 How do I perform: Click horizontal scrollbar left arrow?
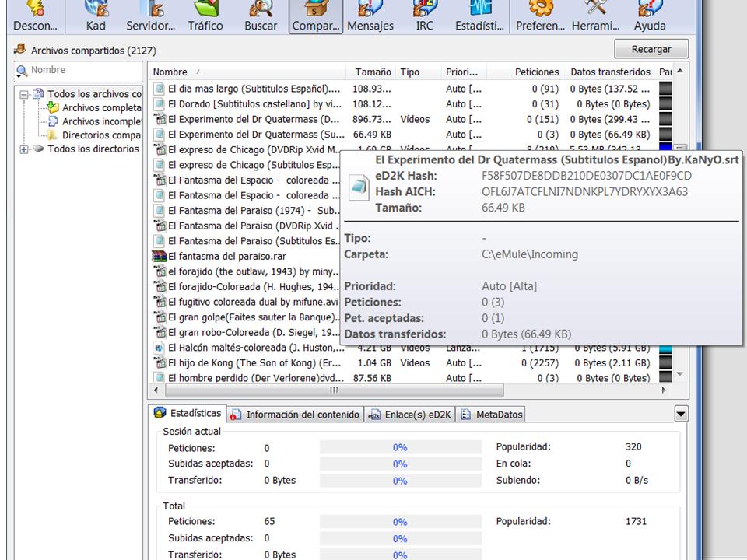pyautogui.click(x=156, y=390)
